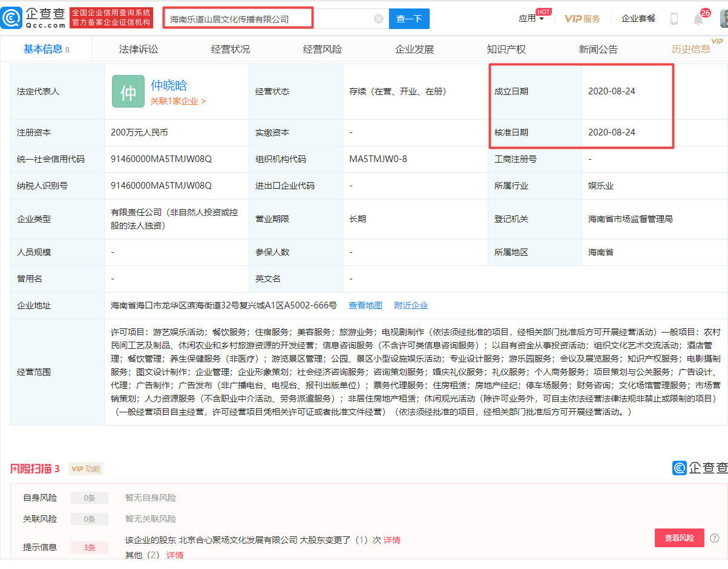This screenshot has width=728, height=569.
Task: Switch to the 企业发展 tab
Action: [415, 49]
